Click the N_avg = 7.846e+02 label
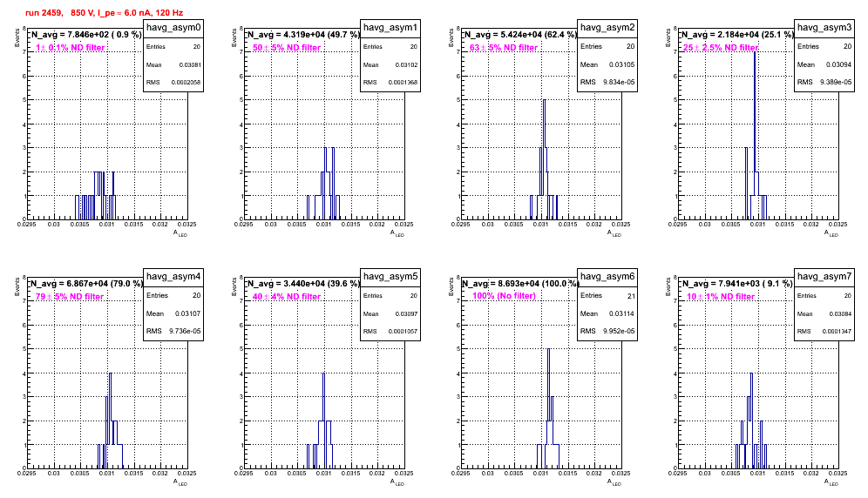 pos(85,35)
